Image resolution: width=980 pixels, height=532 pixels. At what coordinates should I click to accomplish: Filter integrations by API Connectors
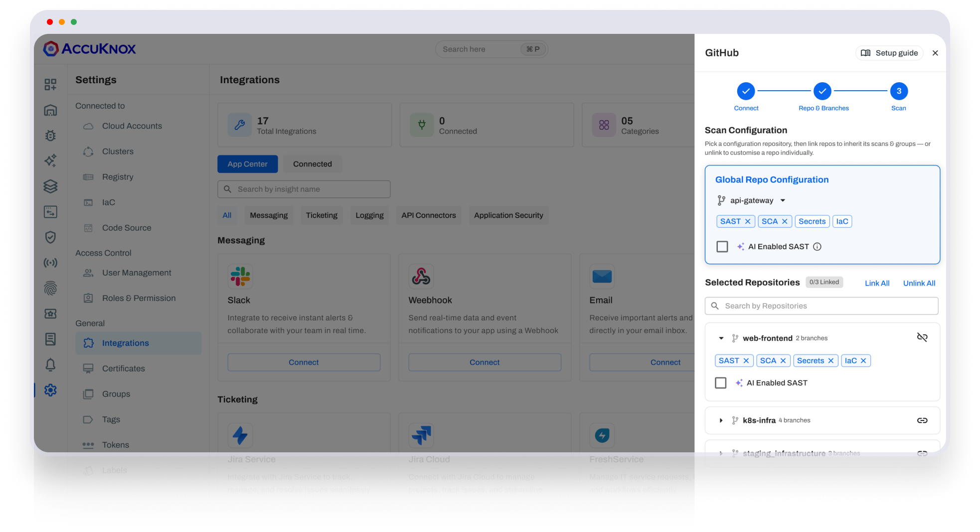(429, 215)
